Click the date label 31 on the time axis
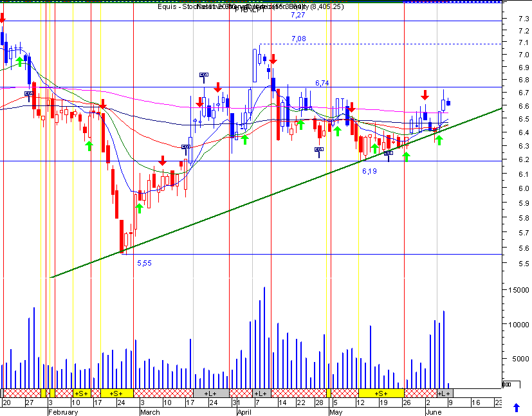The height and width of the screenshot is (416, 532). pyautogui.click(x=237, y=402)
